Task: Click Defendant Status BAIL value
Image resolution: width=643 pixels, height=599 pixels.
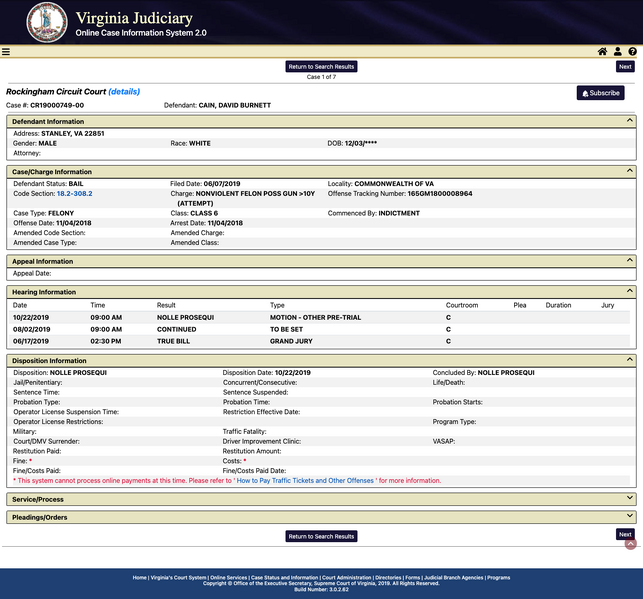Action: [76, 184]
